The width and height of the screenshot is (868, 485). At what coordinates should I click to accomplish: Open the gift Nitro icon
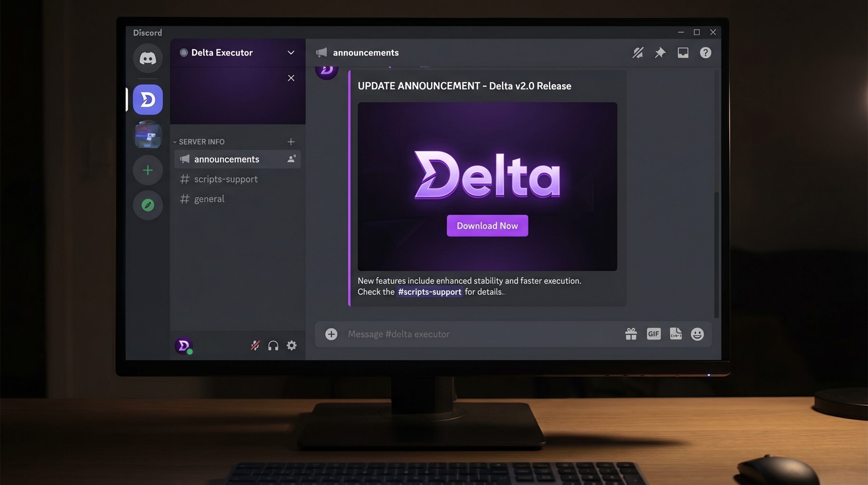point(631,334)
